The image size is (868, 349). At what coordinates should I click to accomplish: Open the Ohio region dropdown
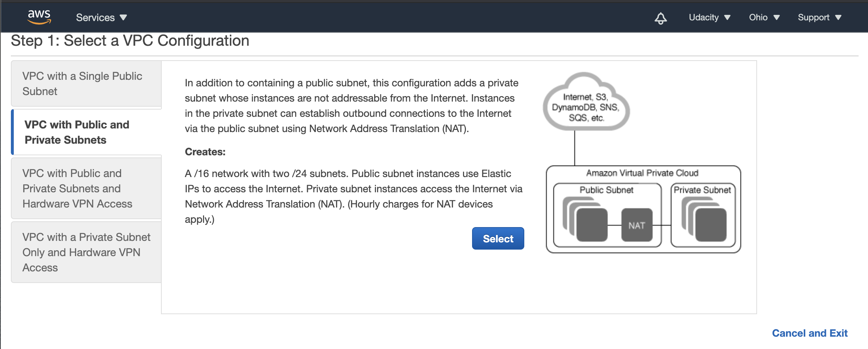point(764,17)
